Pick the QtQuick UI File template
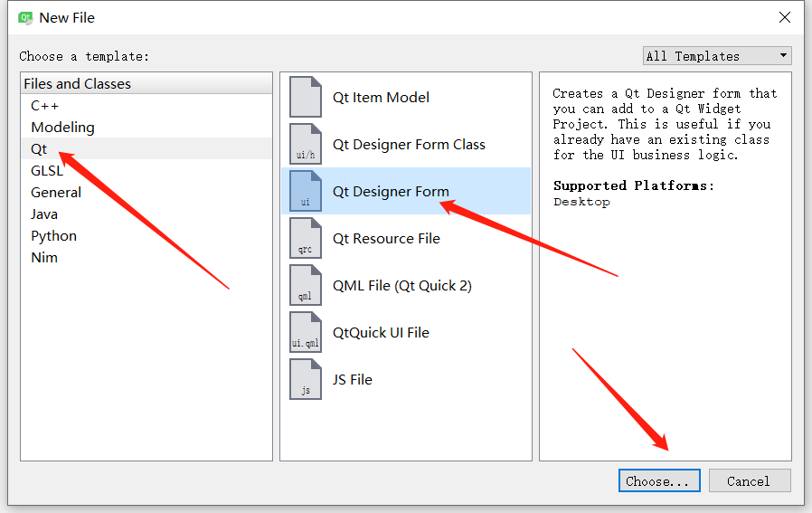Image resolution: width=812 pixels, height=513 pixels. click(406, 332)
